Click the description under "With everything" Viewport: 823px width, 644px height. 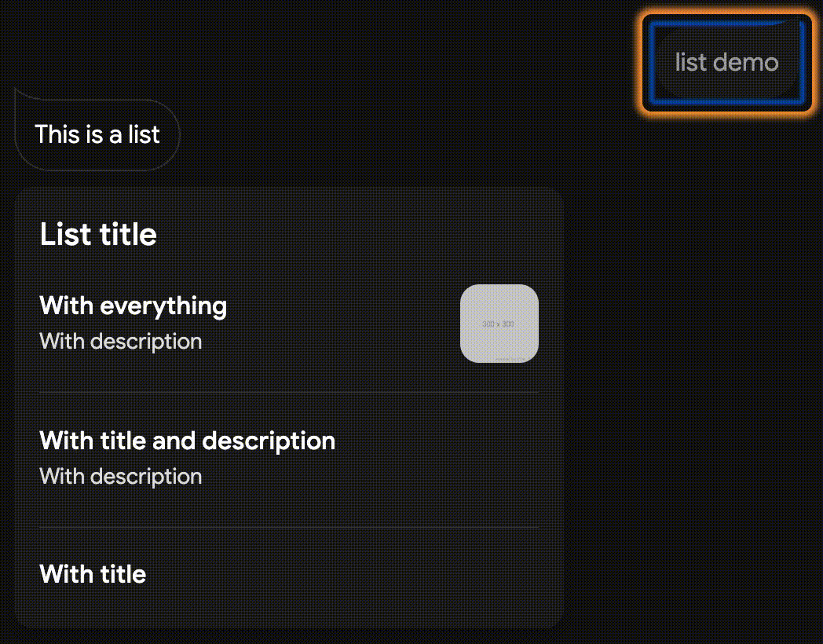pyautogui.click(x=121, y=342)
